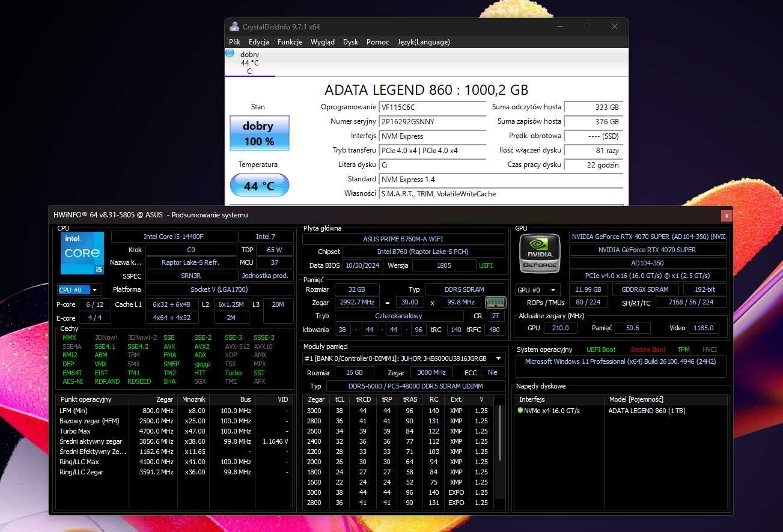Open the Edycja menu

[259, 42]
